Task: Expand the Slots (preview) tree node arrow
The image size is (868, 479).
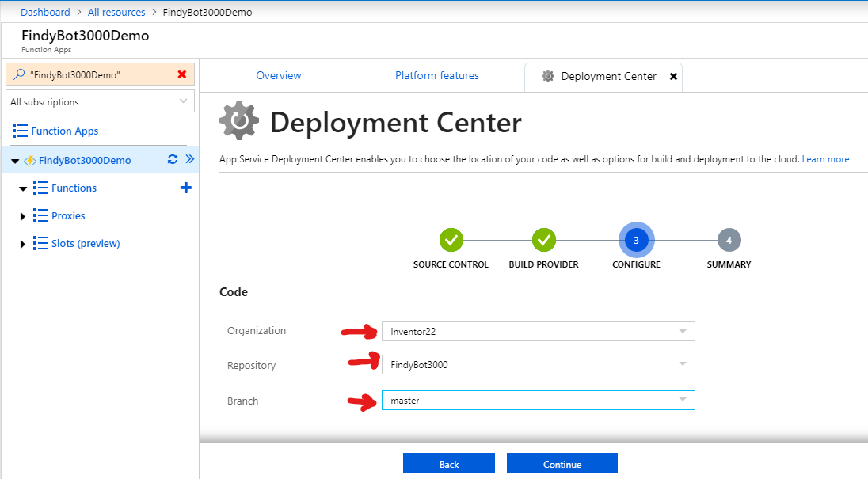Action: click(x=23, y=244)
